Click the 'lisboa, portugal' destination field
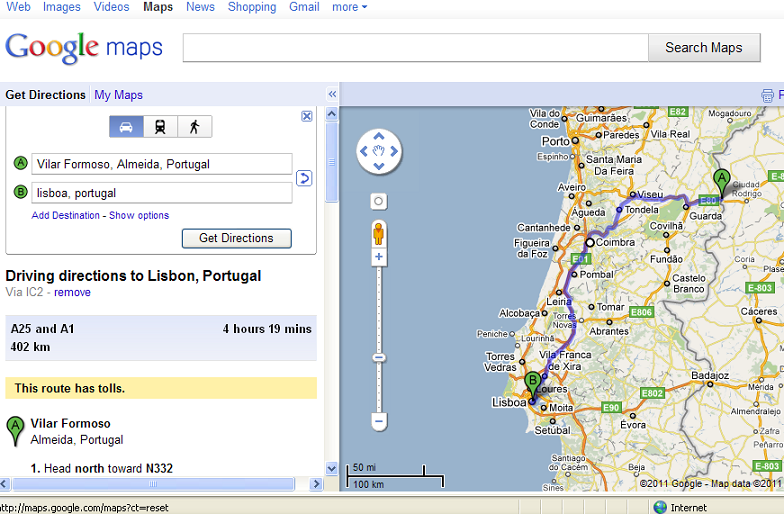 tap(162, 193)
